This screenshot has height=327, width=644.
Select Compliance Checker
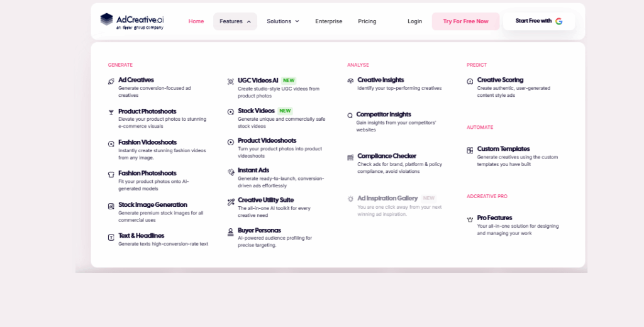coord(387,156)
